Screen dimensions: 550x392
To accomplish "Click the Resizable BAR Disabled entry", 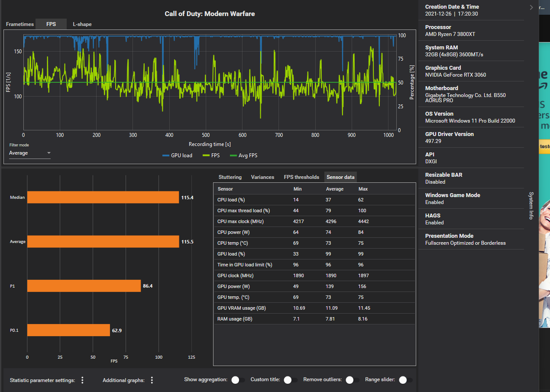I will tap(435, 182).
